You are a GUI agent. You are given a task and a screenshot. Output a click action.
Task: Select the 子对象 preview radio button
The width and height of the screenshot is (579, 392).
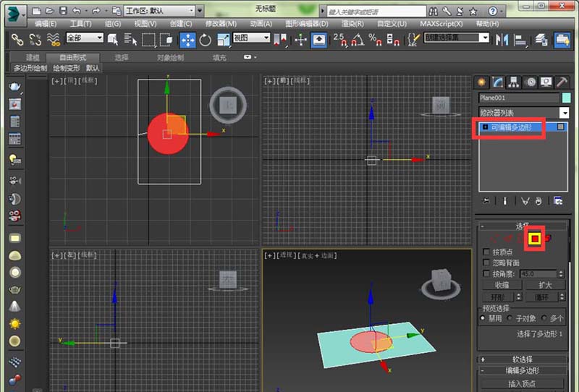pyautogui.click(x=510, y=318)
